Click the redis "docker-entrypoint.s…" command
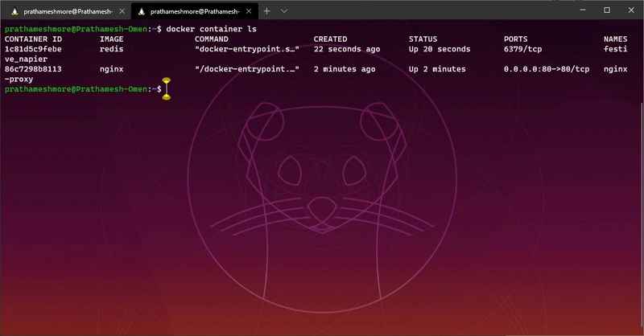The width and height of the screenshot is (644, 336). pos(247,49)
